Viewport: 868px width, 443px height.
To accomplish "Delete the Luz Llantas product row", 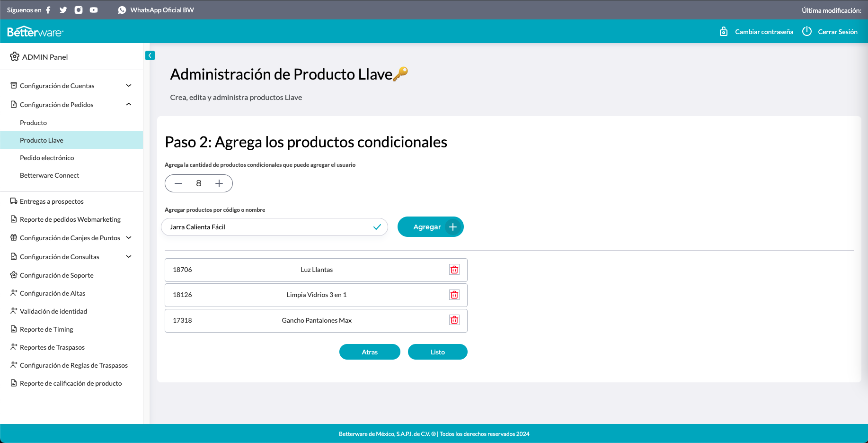I will tap(454, 270).
